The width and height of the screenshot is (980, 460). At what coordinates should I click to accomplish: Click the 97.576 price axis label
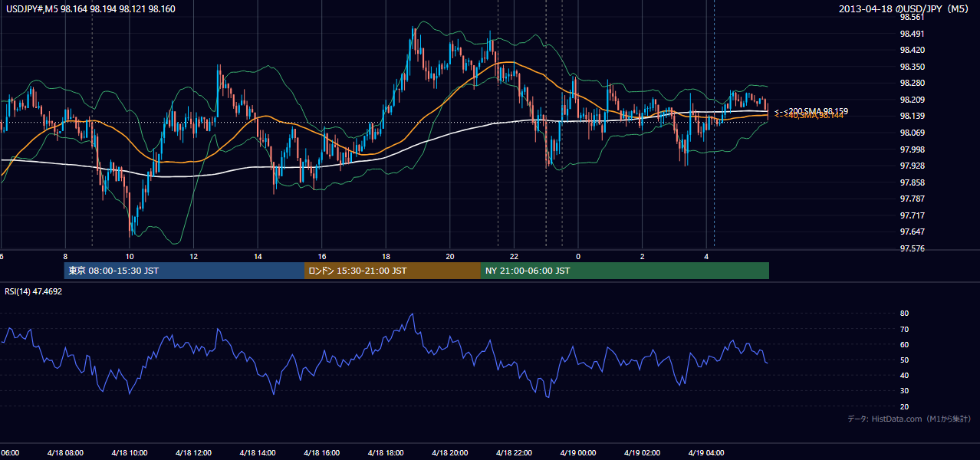pos(912,248)
